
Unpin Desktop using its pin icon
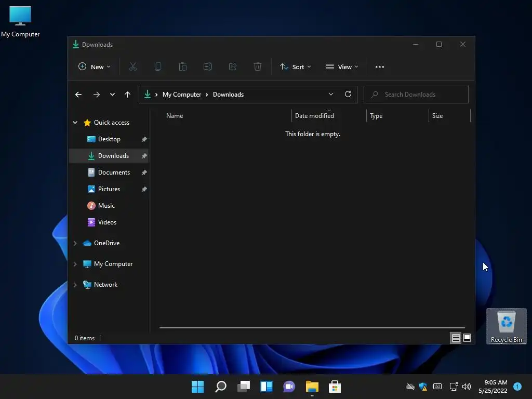click(x=144, y=139)
